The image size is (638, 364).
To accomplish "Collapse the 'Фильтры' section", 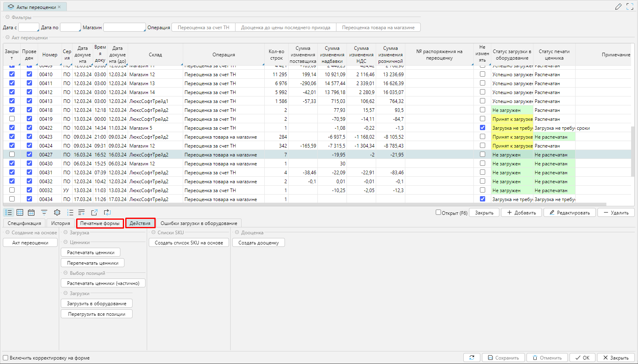I will 7,17.
